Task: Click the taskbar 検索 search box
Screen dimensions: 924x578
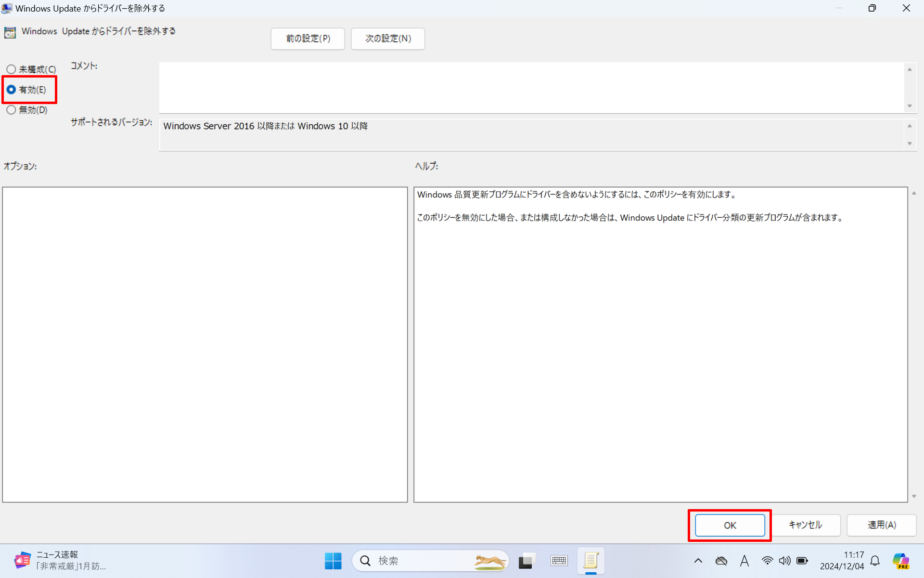Action: tap(431, 561)
